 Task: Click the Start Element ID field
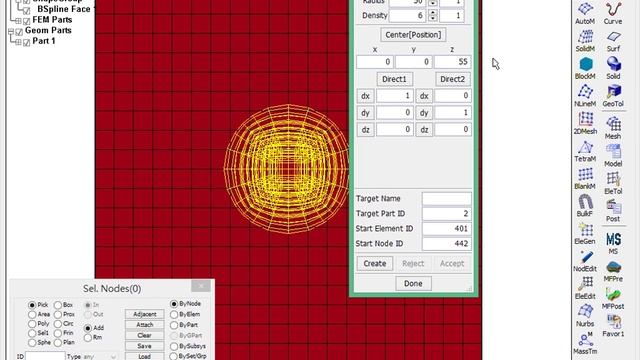(x=447, y=229)
